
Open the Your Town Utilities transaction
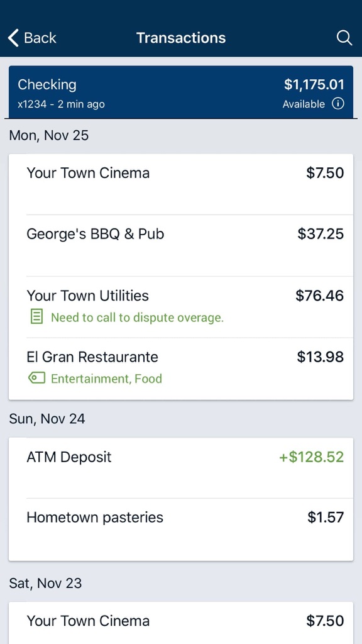pos(181,307)
